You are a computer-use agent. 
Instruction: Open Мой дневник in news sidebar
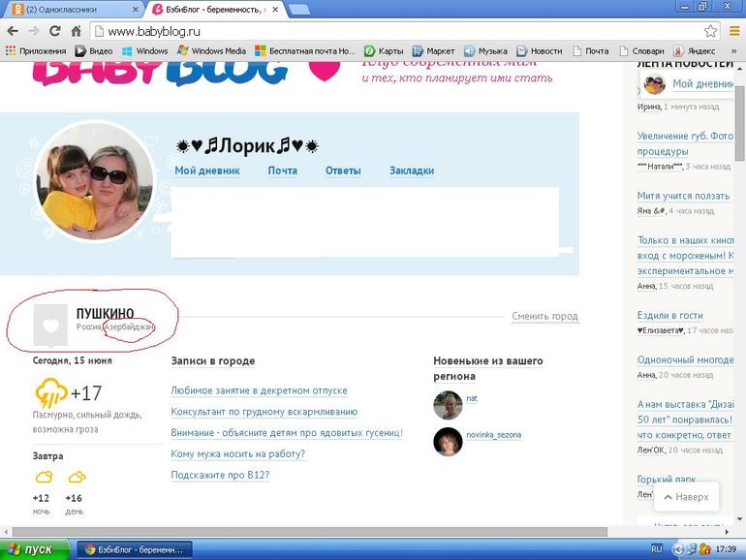[702, 84]
